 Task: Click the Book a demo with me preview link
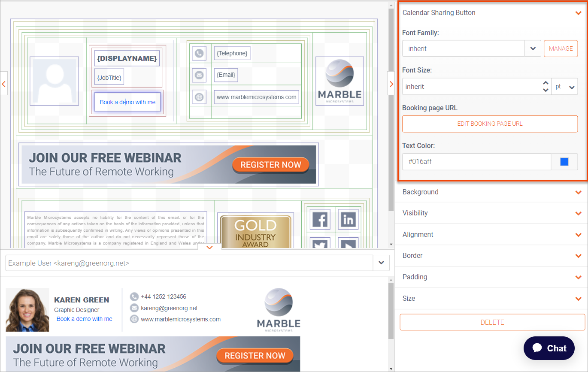tap(85, 319)
